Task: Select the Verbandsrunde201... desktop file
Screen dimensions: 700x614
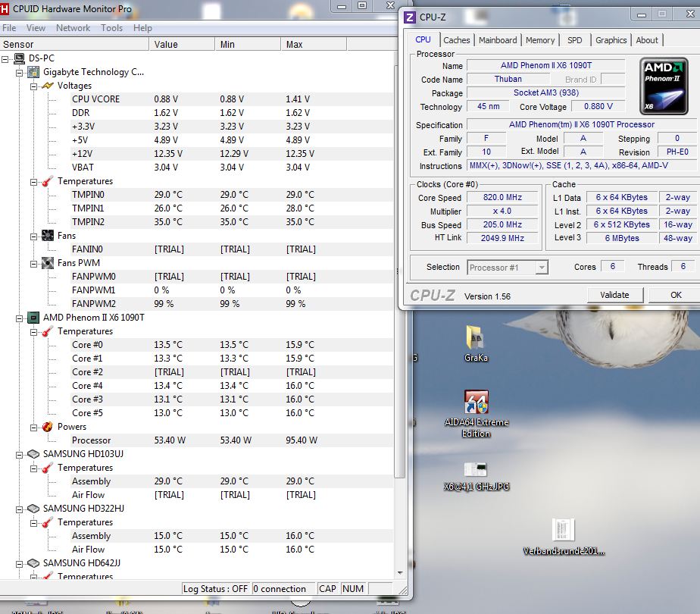Action: coord(563,530)
